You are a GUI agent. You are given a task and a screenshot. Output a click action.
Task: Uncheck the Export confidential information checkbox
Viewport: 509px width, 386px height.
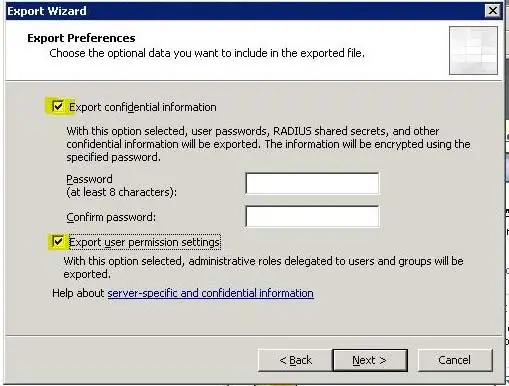tap(58, 106)
